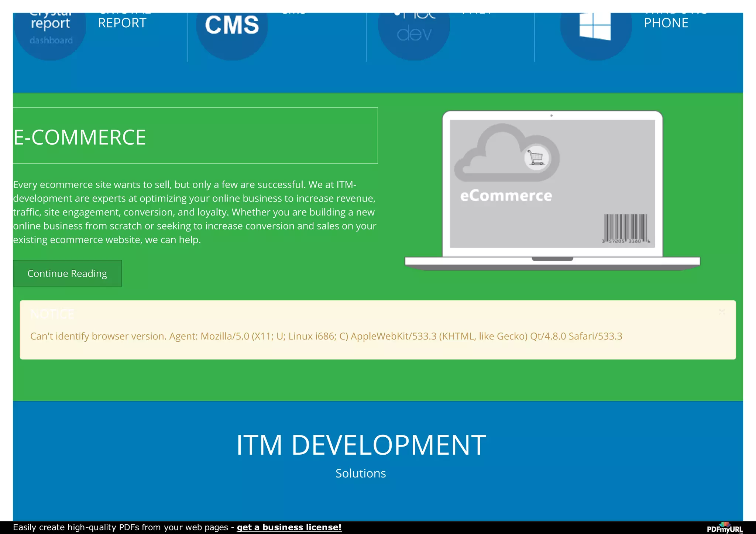Screen dimensions: 756x534
Task: Click the E-COMMERCE section heading
Action: 80,137
